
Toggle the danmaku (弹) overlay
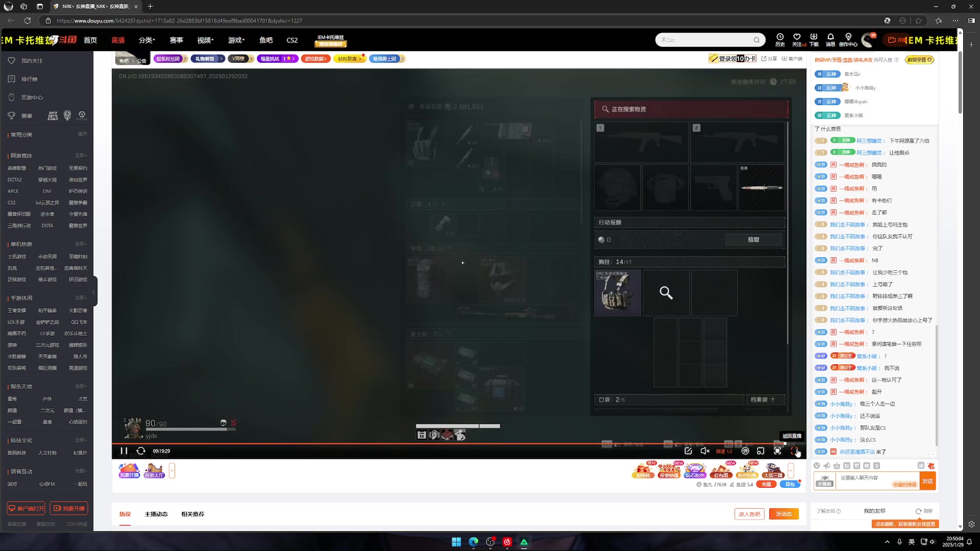pos(745,451)
